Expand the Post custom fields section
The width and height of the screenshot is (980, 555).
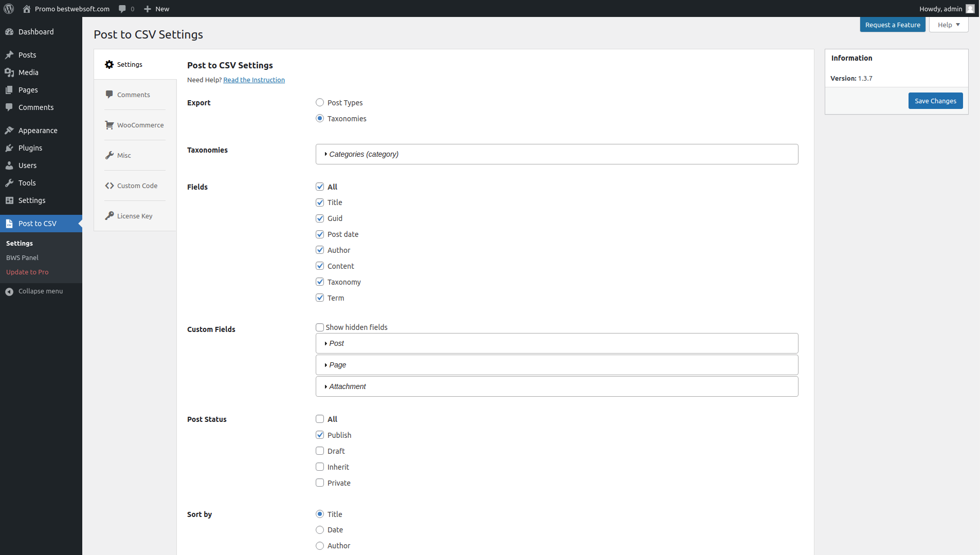coord(557,343)
